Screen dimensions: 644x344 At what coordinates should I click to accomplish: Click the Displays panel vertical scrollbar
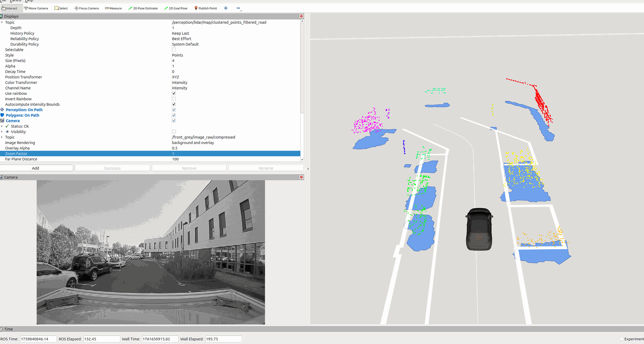pyautogui.click(x=302, y=67)
